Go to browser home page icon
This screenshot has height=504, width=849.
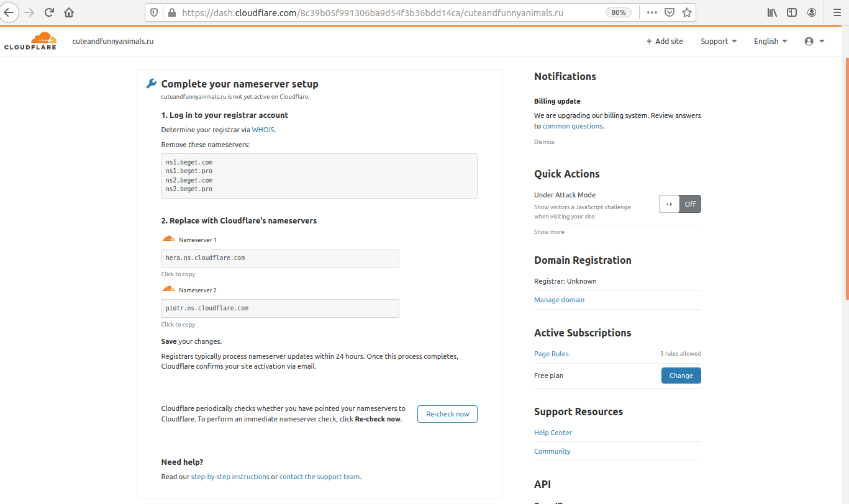click(x=69, y=12)
